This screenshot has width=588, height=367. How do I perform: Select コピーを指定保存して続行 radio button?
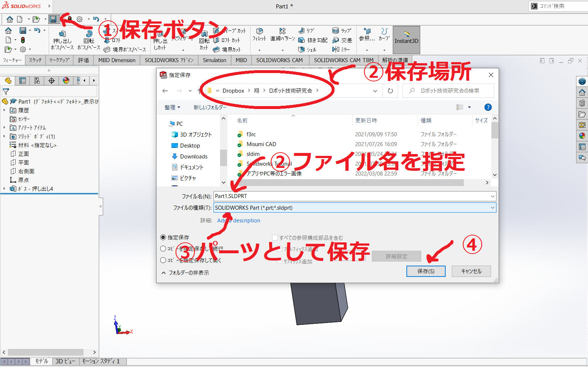click(163, 249)
